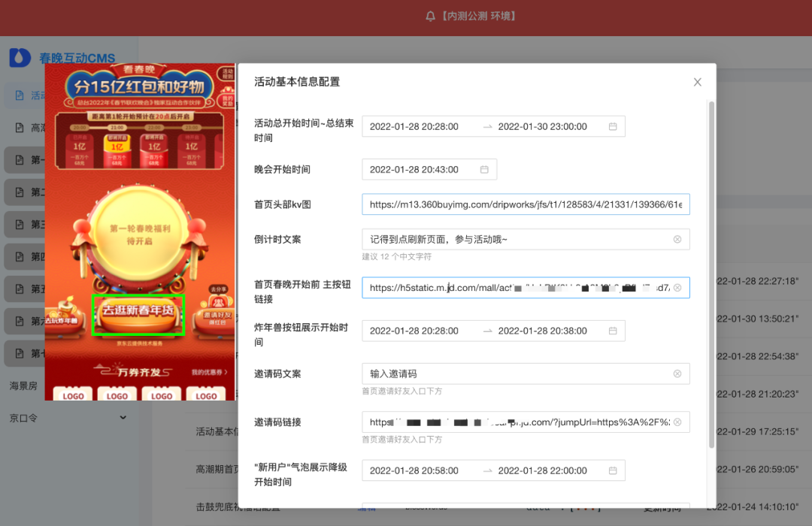This screenshot has height=526, width=812.
Task: Open calendar icon for 新用户气泡展示降级 time range
Action: (x=613, y=470)
